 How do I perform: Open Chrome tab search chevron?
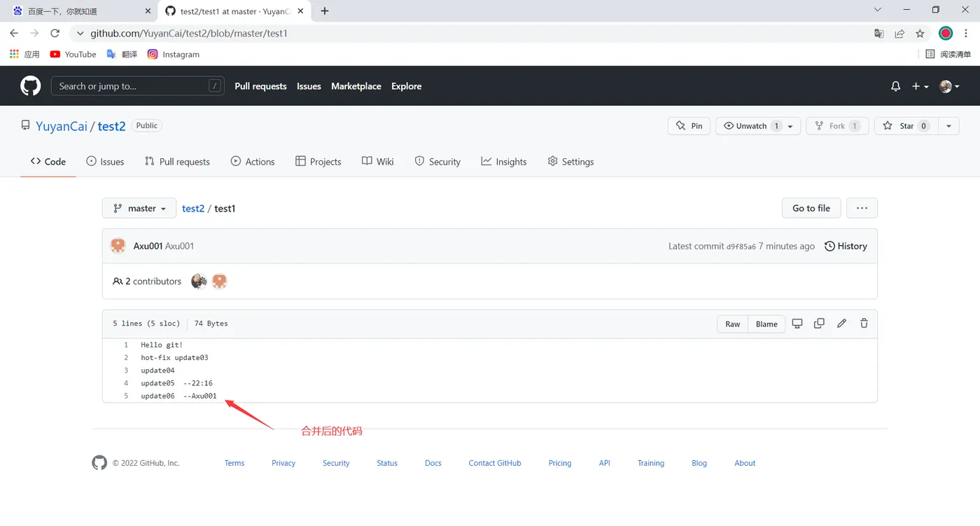[x=878, y=10]
